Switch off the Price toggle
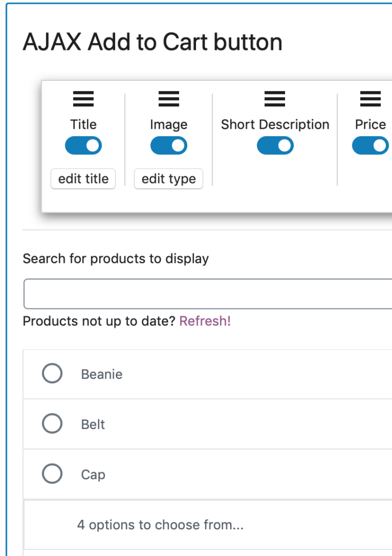This screenshot has width=392, height=556. click(370, 146)
